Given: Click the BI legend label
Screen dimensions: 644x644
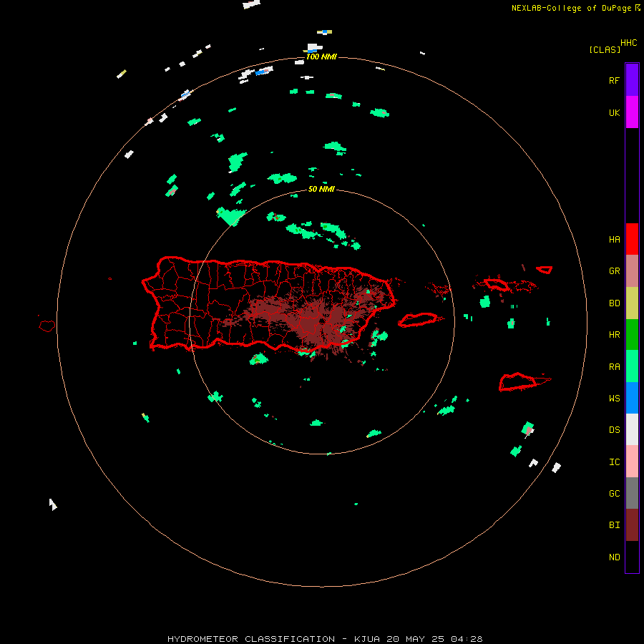Looking at the screenshot, I should [x=614, y=525].
